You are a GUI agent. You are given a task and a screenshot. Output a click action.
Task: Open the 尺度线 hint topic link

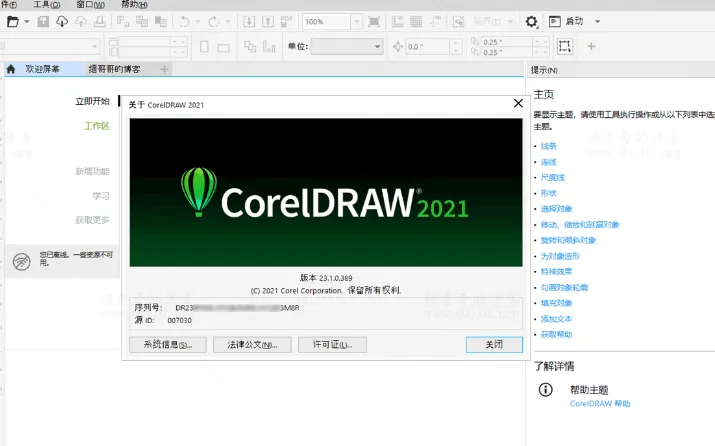[x=553, y=177]
